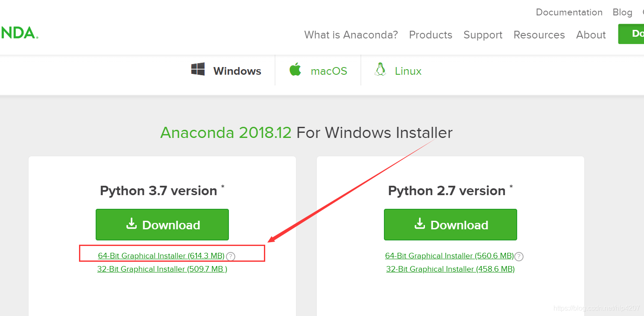Click the Python 2.7 version heading
Image resolution: width=644 pixels, height=316 pixels.
pos(451,190)
